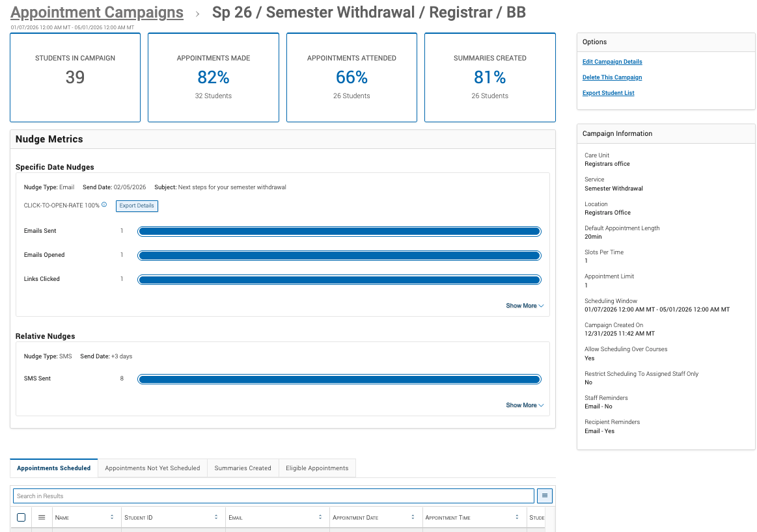Viewport: 757px width, 532px height.
Task: Click the 'Send Date: +3 days' text
Action: (x=106, y=356)
